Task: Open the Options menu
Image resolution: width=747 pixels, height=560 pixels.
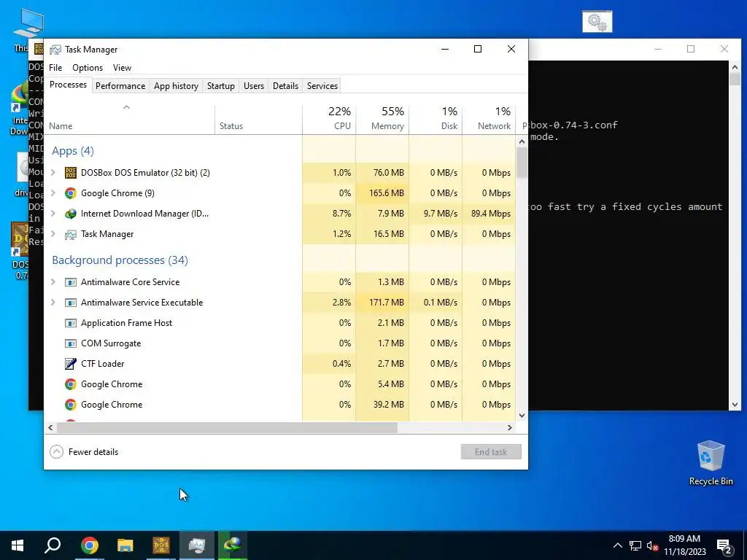Action: 88,68
